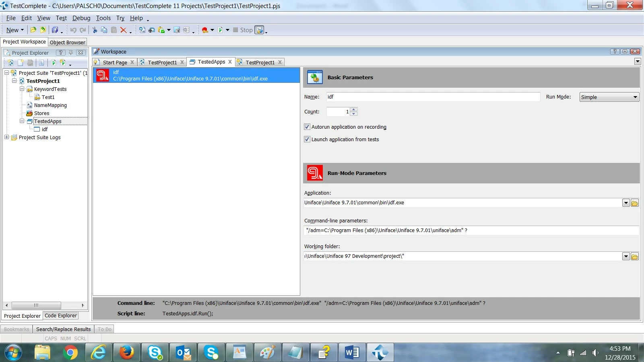Click the Copy icon in toolbar
Screen dimensions: 644x362
(104, 30)
